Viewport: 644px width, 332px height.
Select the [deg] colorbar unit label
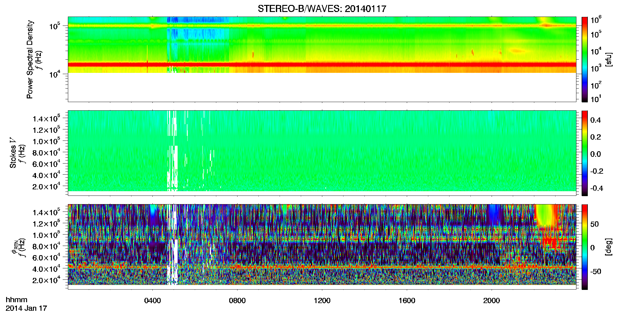click(609, 247)
